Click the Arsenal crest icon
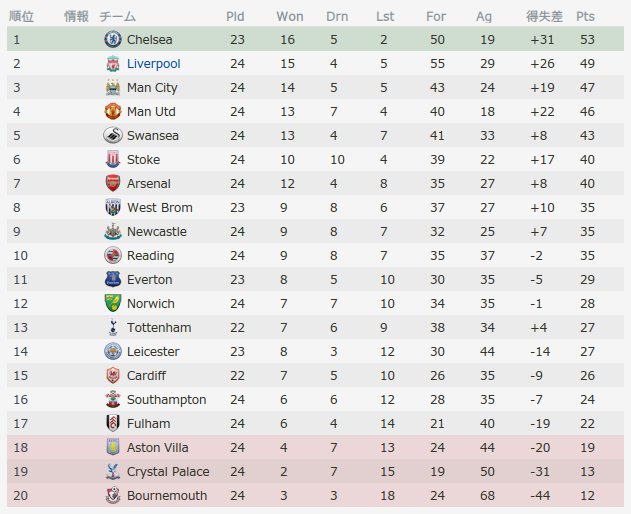This screenshot has width=631, height=514. [x=113, y=183]
